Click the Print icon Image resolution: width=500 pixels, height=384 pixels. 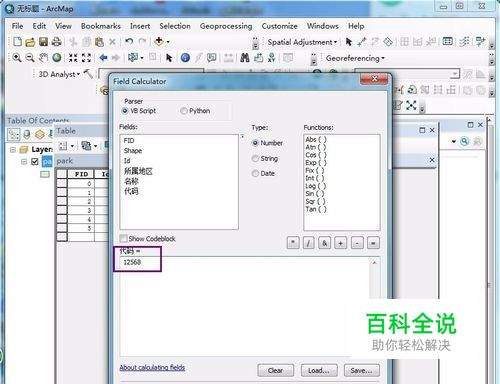[57, 42]
